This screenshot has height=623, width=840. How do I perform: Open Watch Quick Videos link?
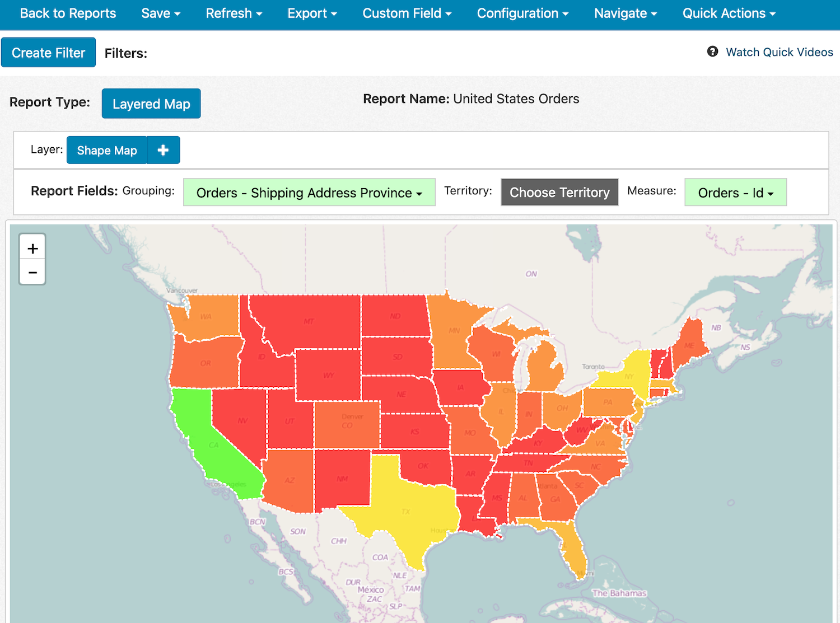pyautogui.click(x=779, y=52)
